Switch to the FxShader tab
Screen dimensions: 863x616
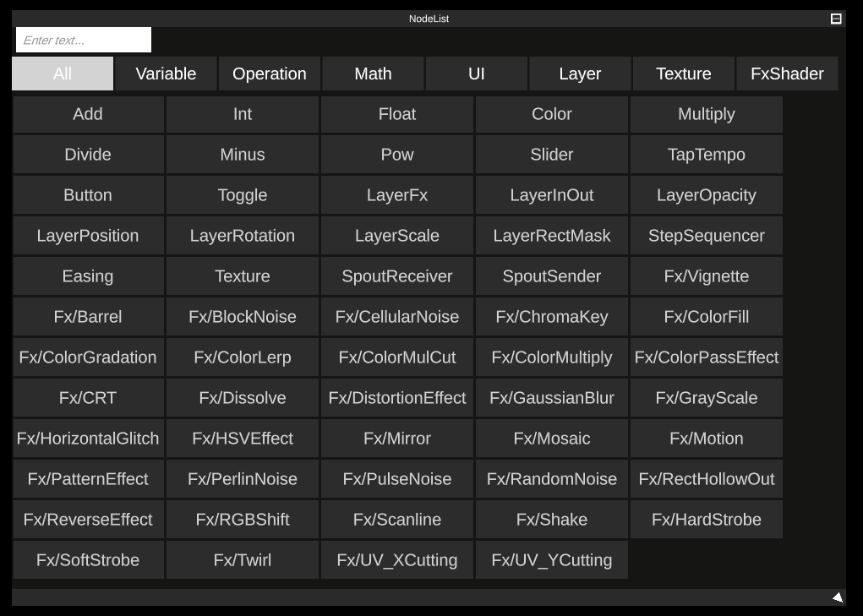pos(787,74)
